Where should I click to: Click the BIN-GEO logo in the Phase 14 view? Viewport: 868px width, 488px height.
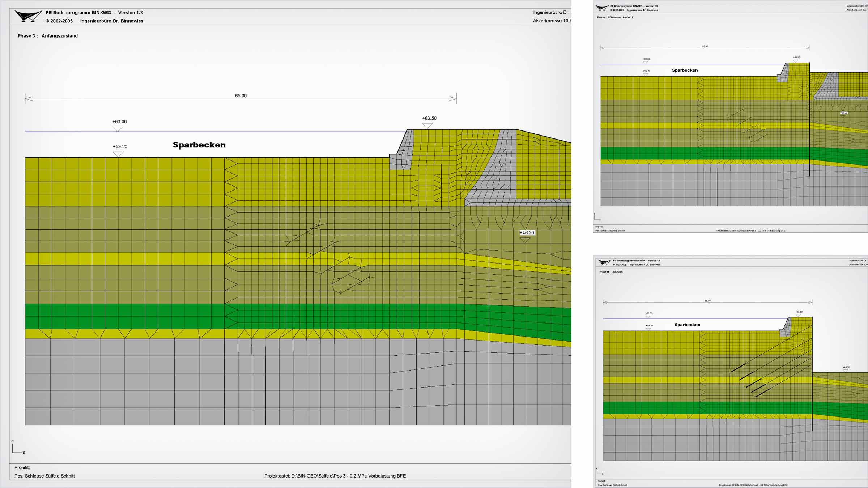(x=605, y=262)
